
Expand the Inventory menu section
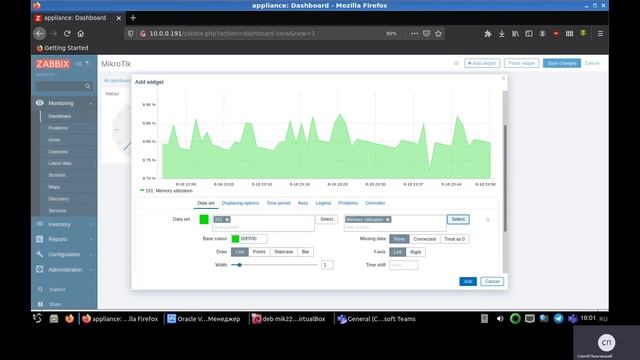pyautogui.click(x=91, y=224)
